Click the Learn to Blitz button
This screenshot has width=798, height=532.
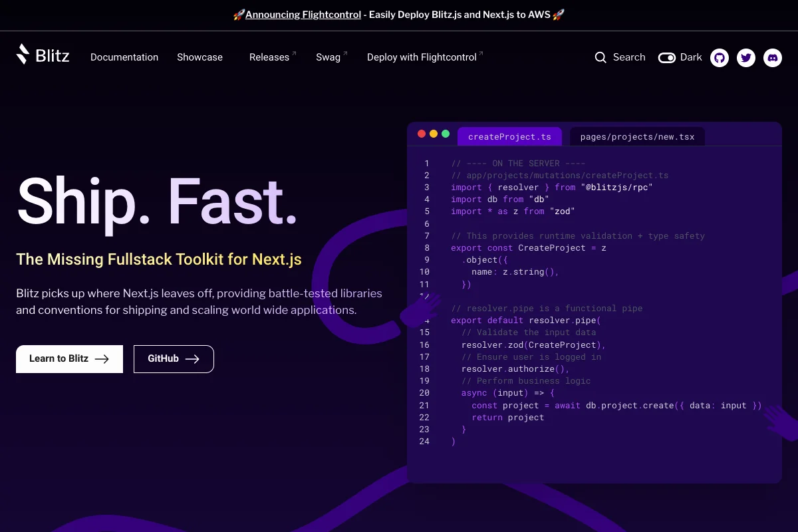pyautogui.click(x=69, y=358)
